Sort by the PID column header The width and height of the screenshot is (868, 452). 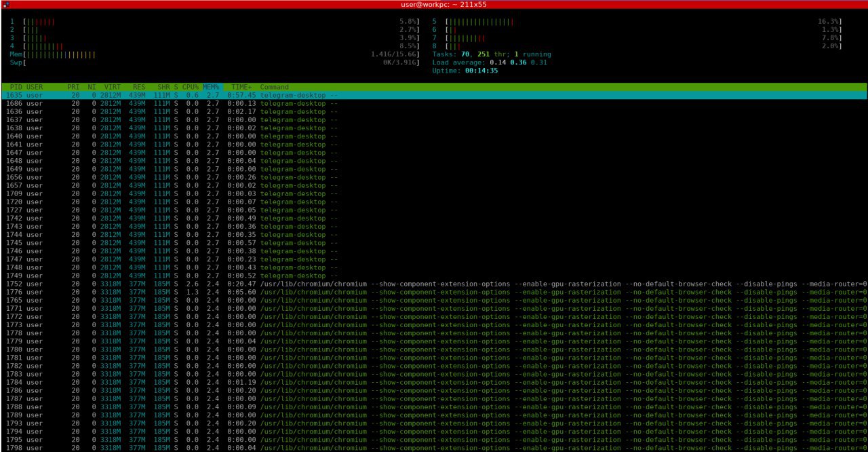coord(16,87)
